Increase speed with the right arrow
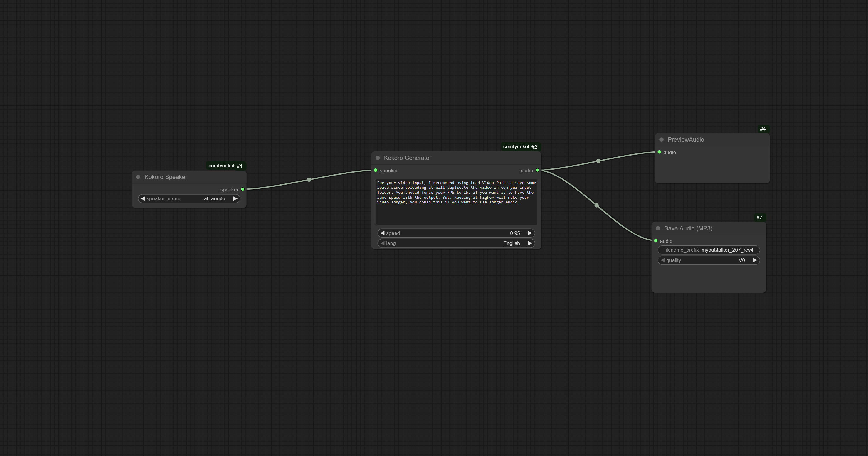Screen dimensions: 868x456 pos(530,233)
